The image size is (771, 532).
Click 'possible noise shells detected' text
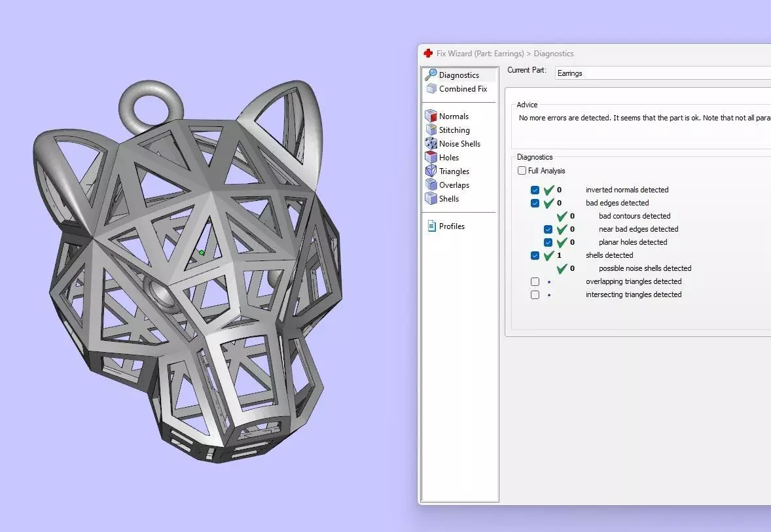(645, 268)
